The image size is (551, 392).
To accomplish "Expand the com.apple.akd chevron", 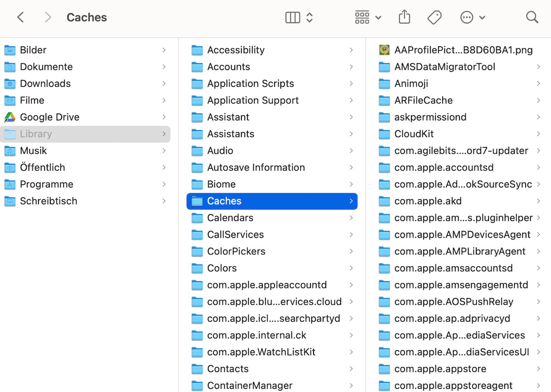I will click(x=538, y=201).
